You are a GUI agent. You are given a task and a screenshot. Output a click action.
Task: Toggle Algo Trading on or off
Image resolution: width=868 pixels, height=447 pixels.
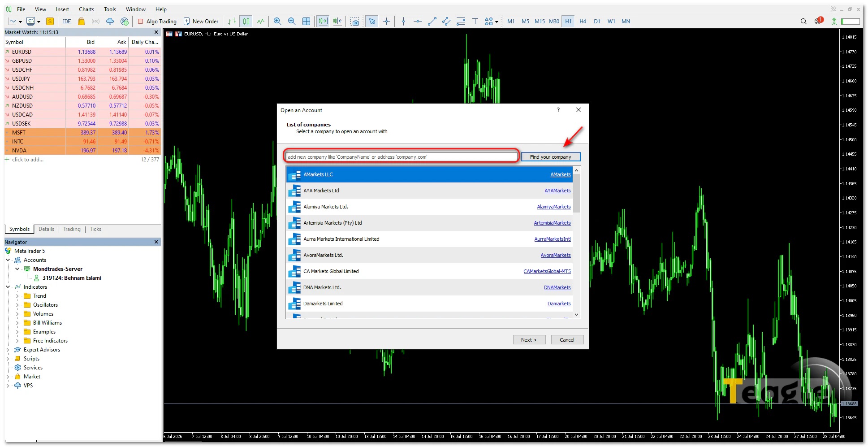click(x=157, y=21)
